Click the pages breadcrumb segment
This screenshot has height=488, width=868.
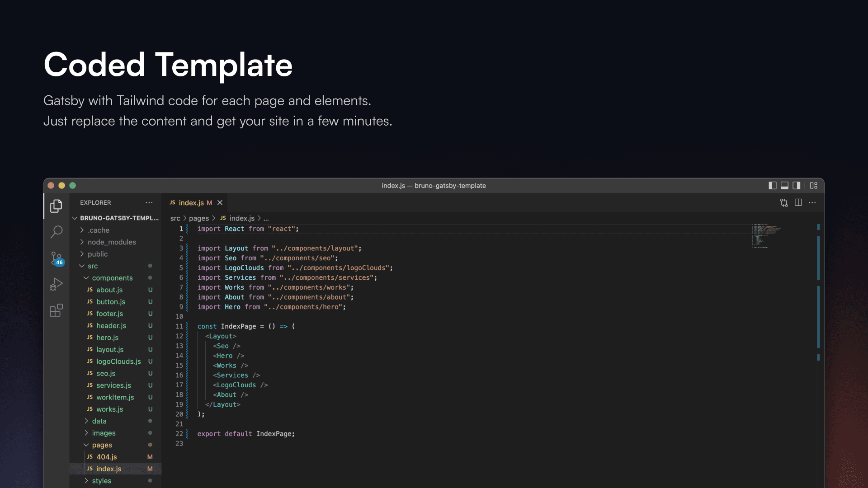pos(199,218)
